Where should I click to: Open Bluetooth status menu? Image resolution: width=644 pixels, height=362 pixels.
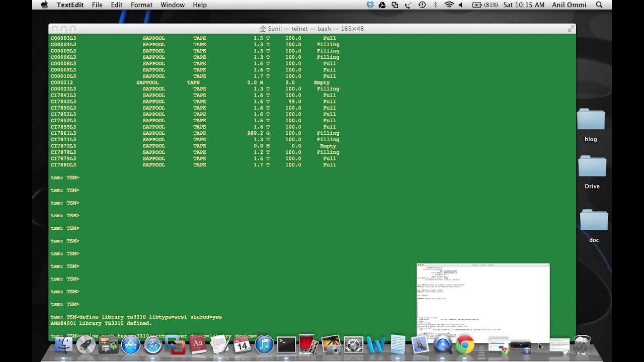(436, 5)
